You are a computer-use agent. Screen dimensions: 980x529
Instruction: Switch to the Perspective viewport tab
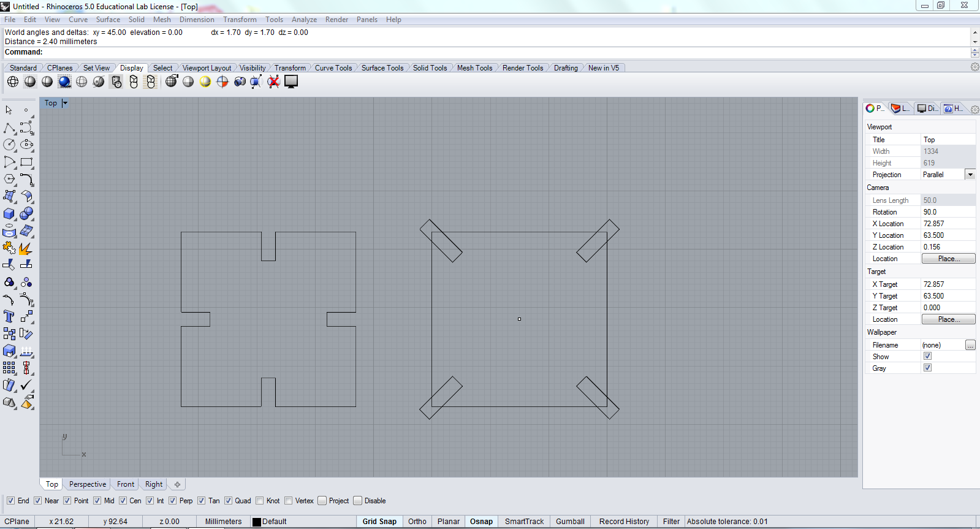(88, 484)
